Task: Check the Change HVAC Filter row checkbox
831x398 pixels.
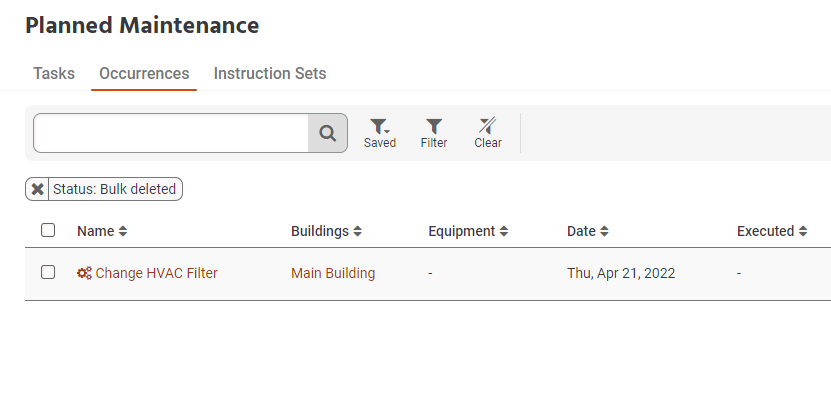Action: click(48, 272)
